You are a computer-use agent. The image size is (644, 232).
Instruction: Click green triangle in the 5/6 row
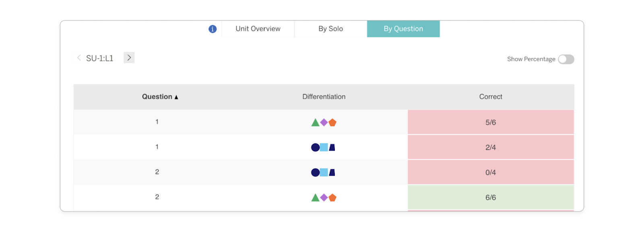tap(315, 123)
